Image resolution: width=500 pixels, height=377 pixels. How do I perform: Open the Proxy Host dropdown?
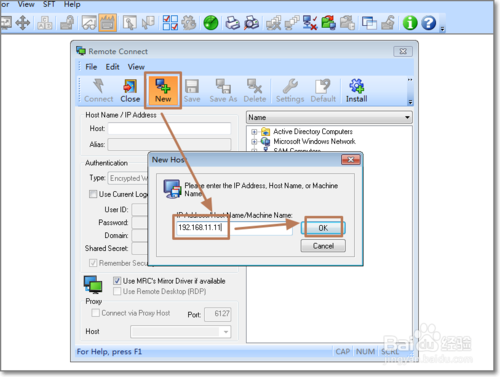click(x=226, y=332)
